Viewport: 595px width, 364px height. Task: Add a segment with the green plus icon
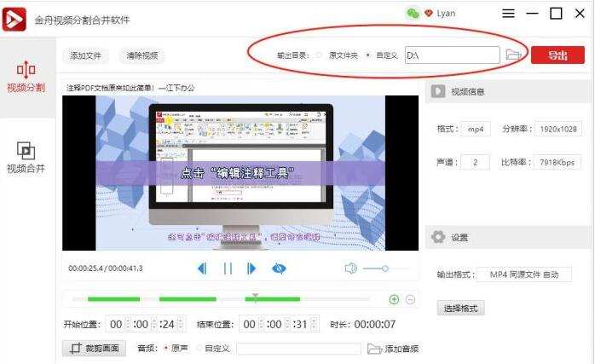coord(394,299)
